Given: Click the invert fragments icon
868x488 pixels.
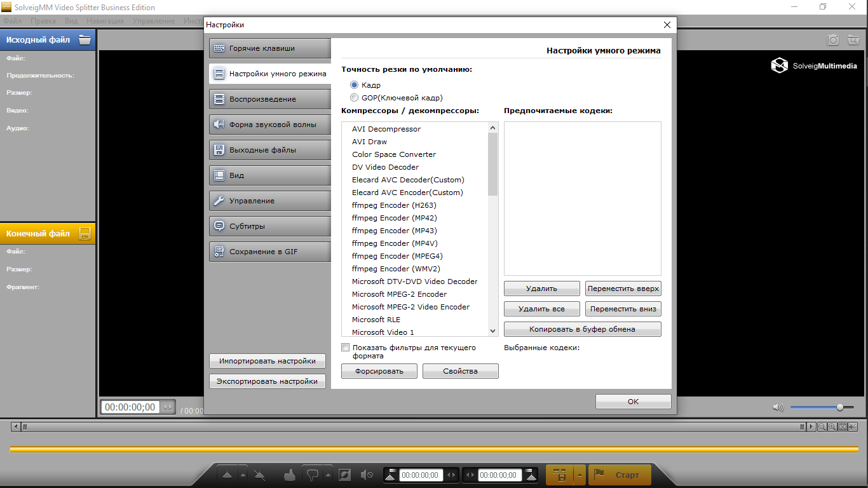Looking at the screenshot, I should pyautogui.click(x=344, y=475).
